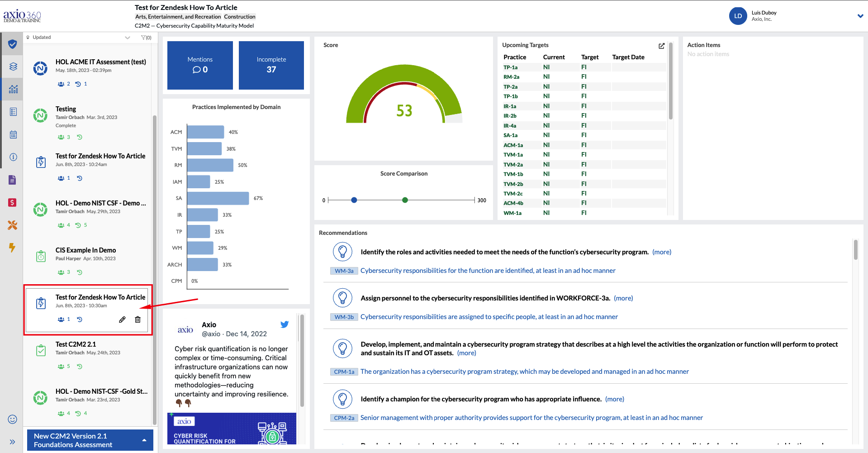Click the edit pencil on highlighted assessment card
The height and width of the screenshot is (453, 868).
[x=122, y=319]
